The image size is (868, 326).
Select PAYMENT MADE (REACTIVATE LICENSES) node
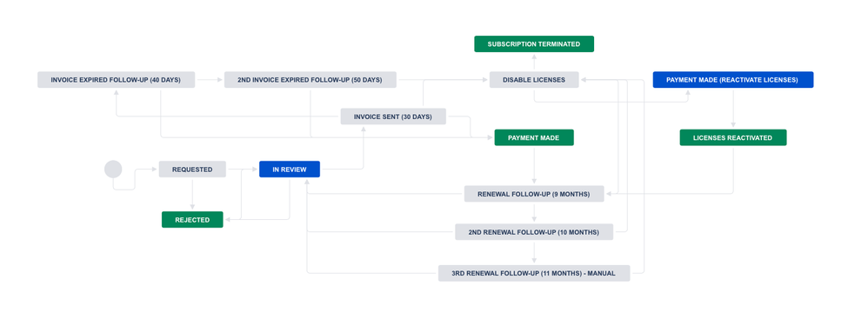tap(733, 80)
